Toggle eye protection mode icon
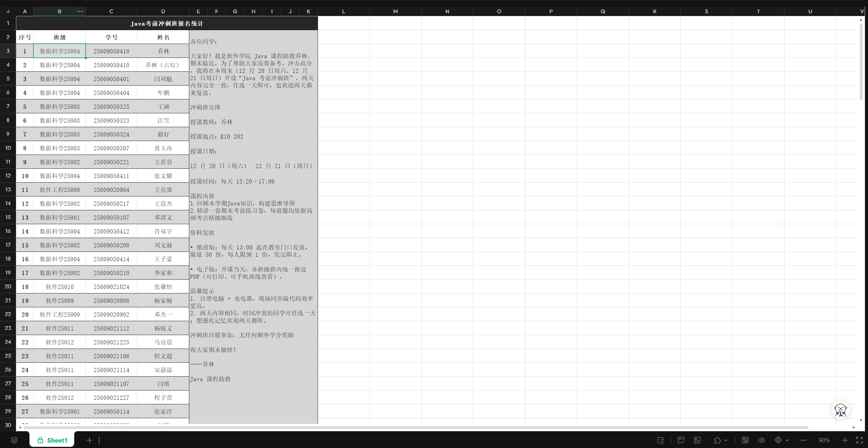Viewport: 868px width, 448px height. click(x=762, y=440)
